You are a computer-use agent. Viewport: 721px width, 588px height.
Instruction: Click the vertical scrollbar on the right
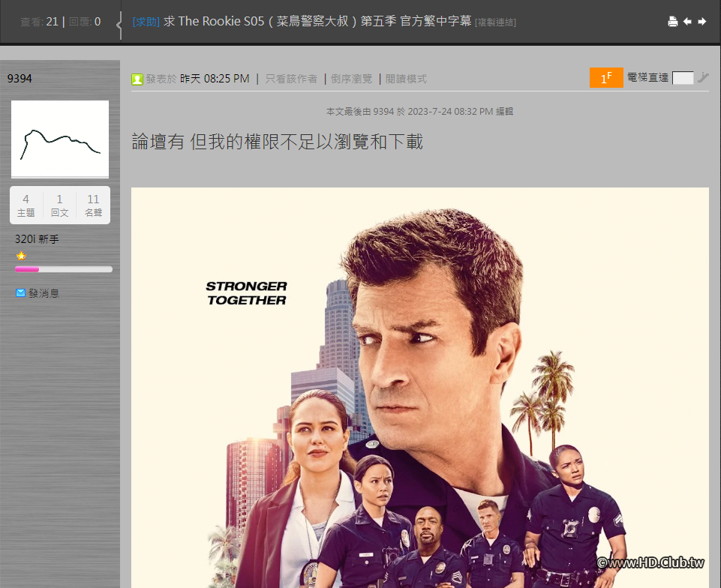716,300
